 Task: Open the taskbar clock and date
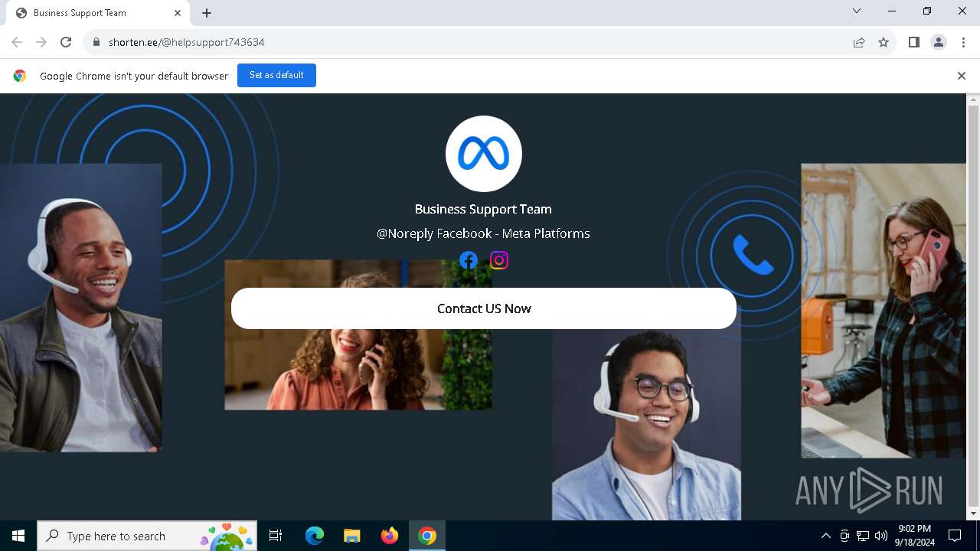[x=915, y=536]
